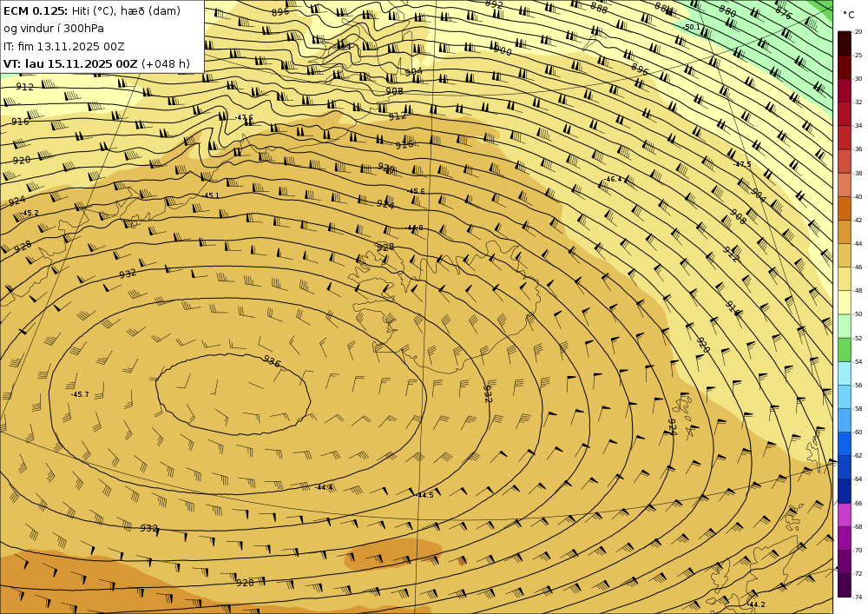Click the light green legend band between -50 and -52
The height and width of the screenshot is (614, 868).
click(x=845, y=326)
